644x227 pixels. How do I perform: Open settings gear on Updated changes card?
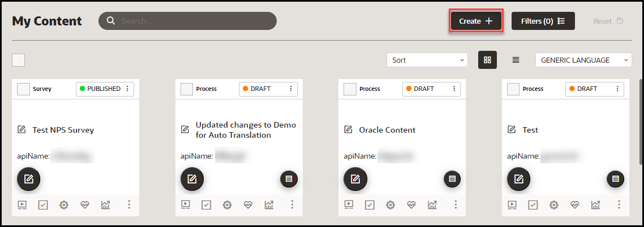click(x=227, y=205)
